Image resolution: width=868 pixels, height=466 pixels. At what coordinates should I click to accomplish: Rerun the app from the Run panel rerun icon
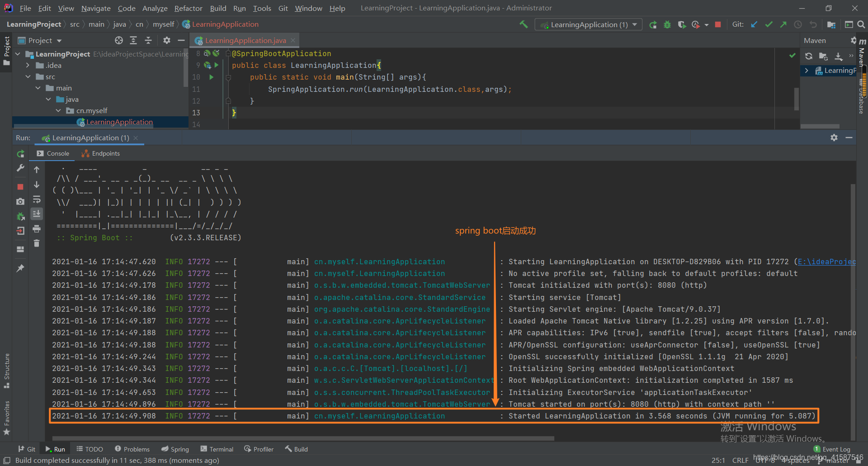pyautogui.click(x=20, y=154)
